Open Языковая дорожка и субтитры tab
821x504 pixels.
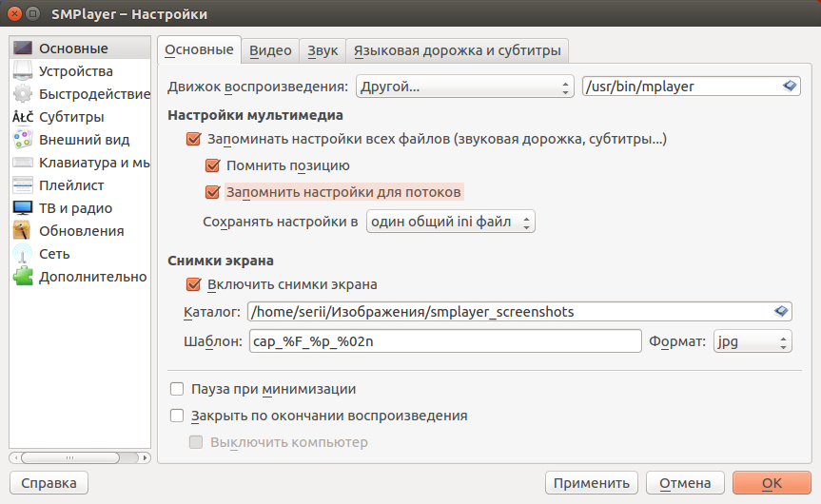[457, 50]
